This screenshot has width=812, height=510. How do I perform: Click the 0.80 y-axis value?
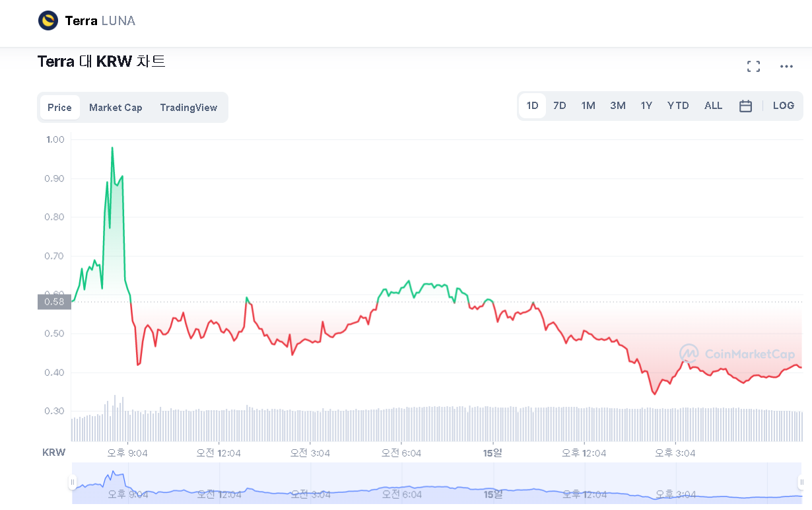point(55,217)
